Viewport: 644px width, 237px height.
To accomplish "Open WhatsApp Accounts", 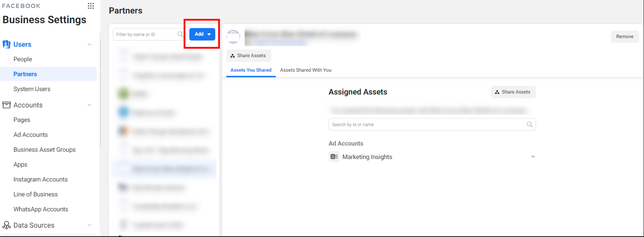I will pyautogui.click(x=41, y=209).
